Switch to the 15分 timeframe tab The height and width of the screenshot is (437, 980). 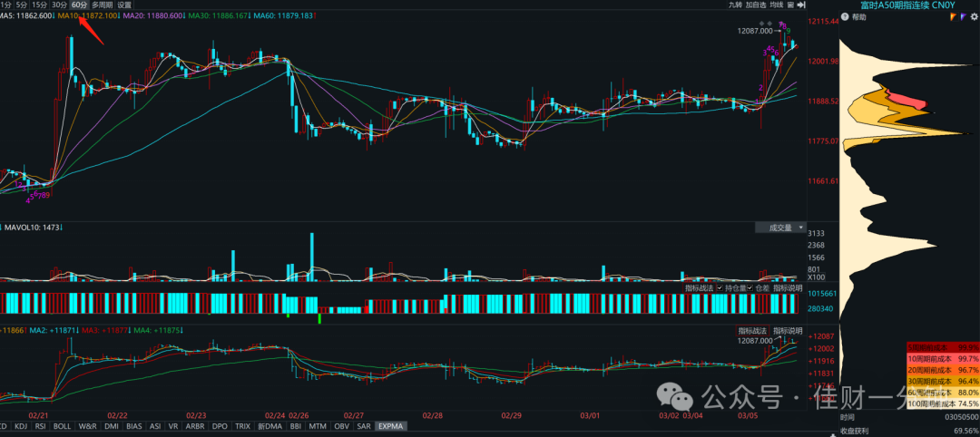coord(41,5)
